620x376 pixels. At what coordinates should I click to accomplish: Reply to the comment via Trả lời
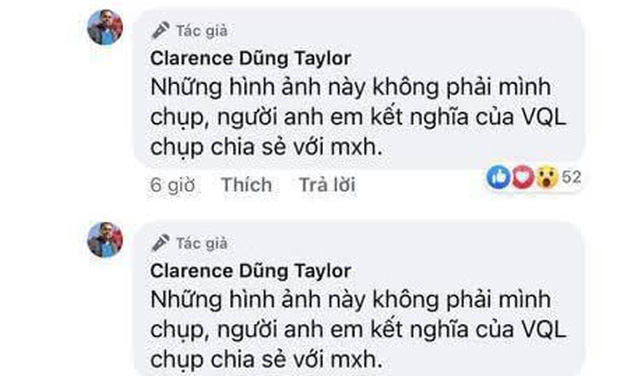click(327, 185)
